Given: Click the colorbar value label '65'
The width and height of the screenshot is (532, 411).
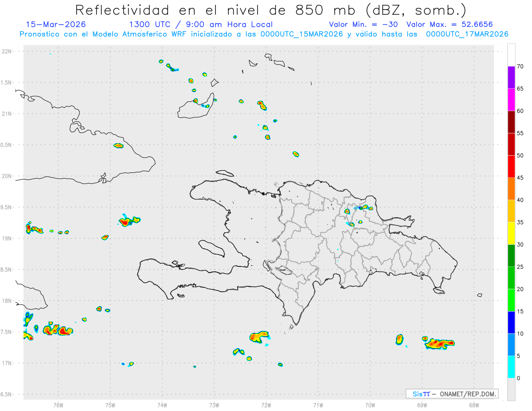Looking at the screenshot, I should (520, 89).
